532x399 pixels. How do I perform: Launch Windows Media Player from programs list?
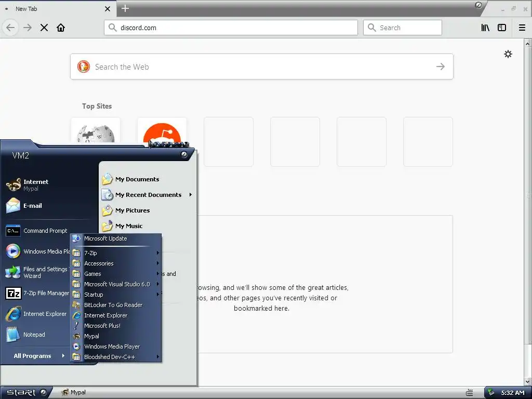pos(116,347)
